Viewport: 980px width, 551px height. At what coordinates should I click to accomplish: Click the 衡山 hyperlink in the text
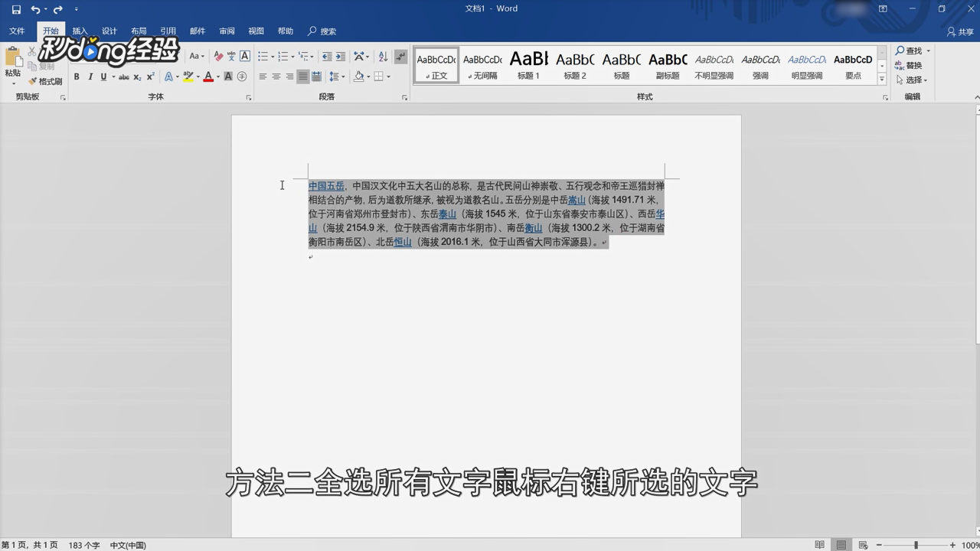[x=534, y=228]
